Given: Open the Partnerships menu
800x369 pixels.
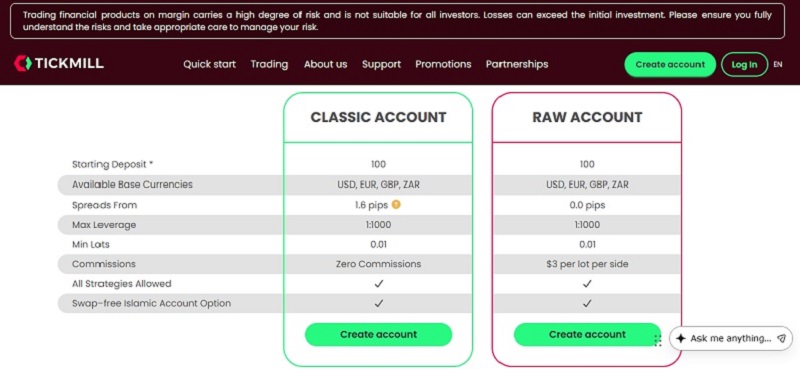Looking at the screenshot, I should 517,64.
